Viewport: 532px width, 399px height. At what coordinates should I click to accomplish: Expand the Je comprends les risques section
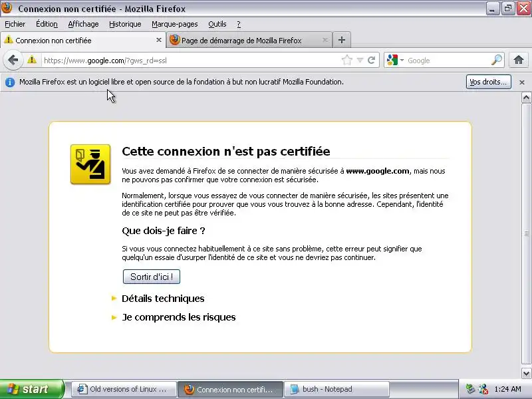(x=178, y=317)
